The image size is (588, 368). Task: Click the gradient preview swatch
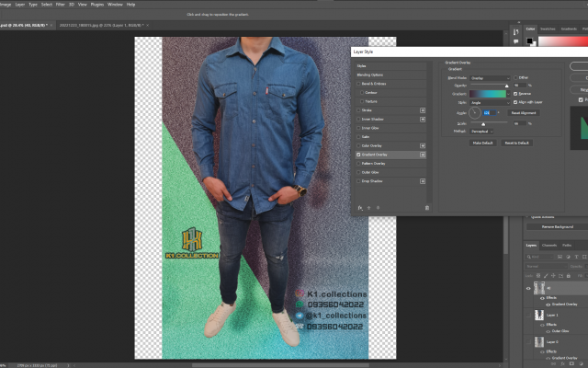[x=488, y=94]
